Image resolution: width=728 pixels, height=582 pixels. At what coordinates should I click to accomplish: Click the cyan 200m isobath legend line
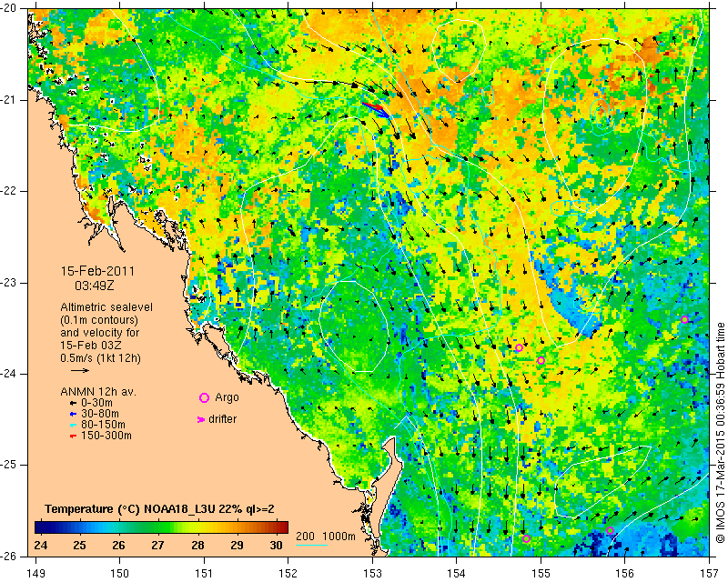point(311,545)
